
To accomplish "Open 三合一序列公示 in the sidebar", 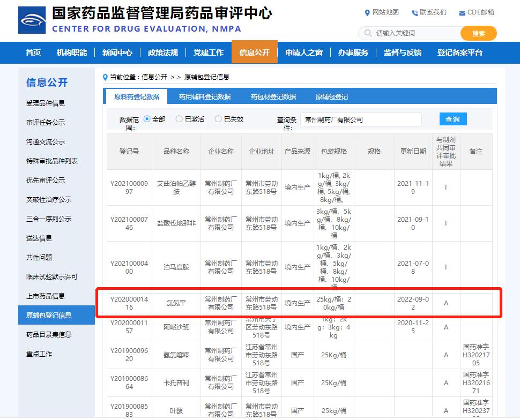I will [x=49, y=219].
